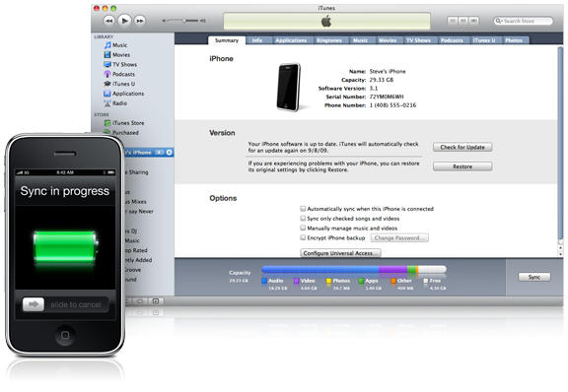Open Music in the Library sidebar
The image size is (568, 392).
[x=115, y=45]
